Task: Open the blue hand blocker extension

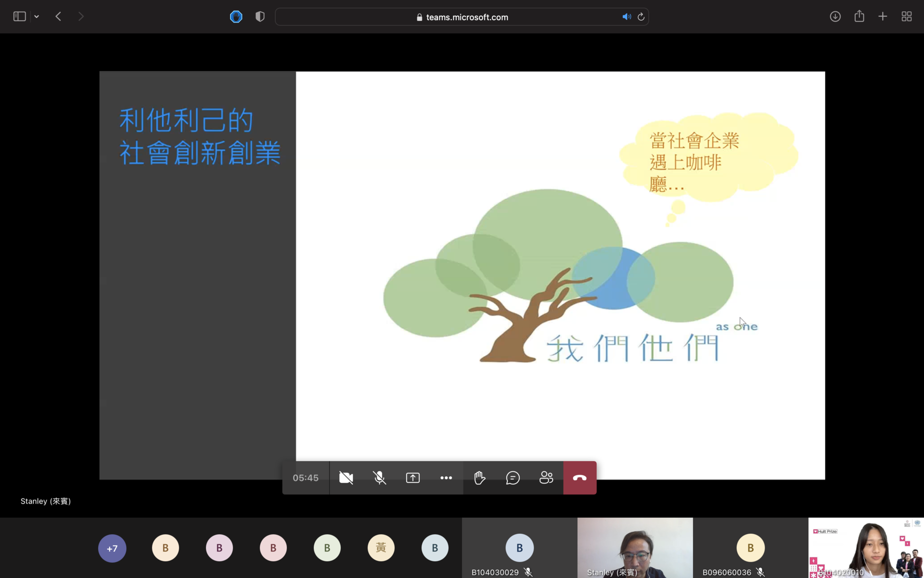Action: [x=236, y=17]
